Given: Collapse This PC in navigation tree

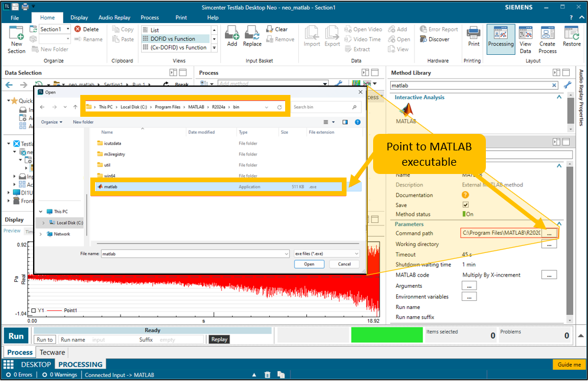Looking at the screenshot, I should click(41, 212).
